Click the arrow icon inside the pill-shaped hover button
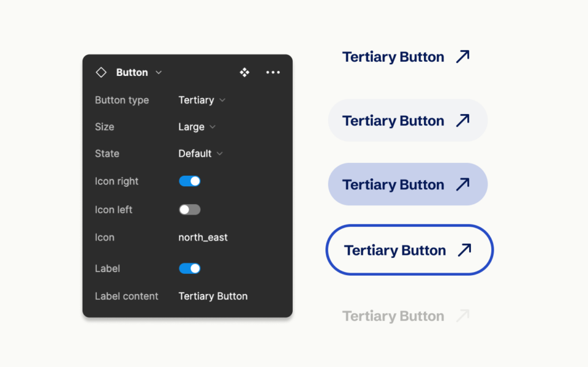 463,120
